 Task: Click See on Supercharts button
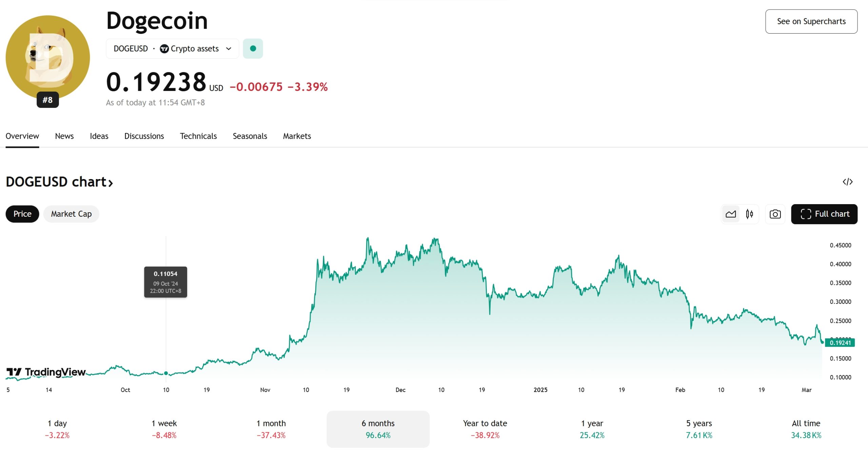pos(811,21)
